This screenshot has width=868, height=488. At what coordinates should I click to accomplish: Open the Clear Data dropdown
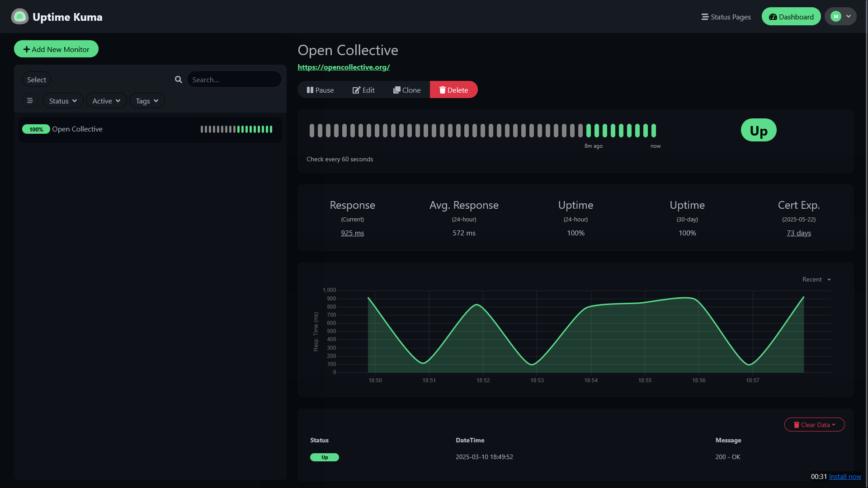[815, 425]
